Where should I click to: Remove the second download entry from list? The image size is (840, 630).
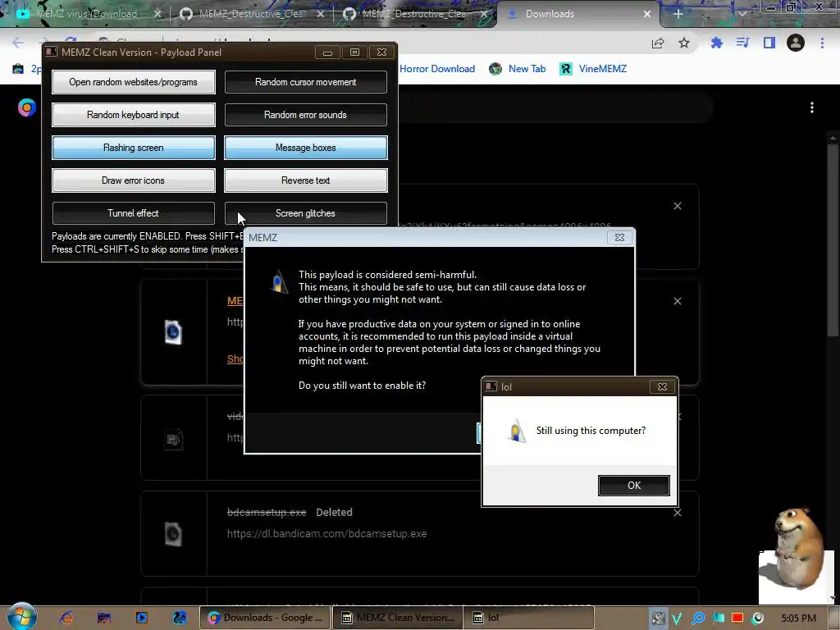tap(678, 301)
